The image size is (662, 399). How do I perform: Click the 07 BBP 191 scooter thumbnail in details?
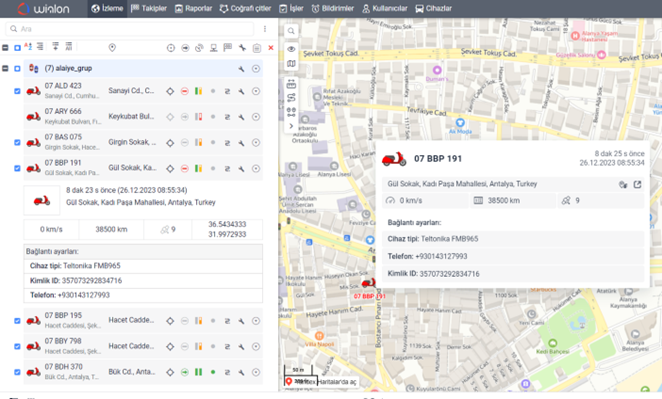coord(41,201)
